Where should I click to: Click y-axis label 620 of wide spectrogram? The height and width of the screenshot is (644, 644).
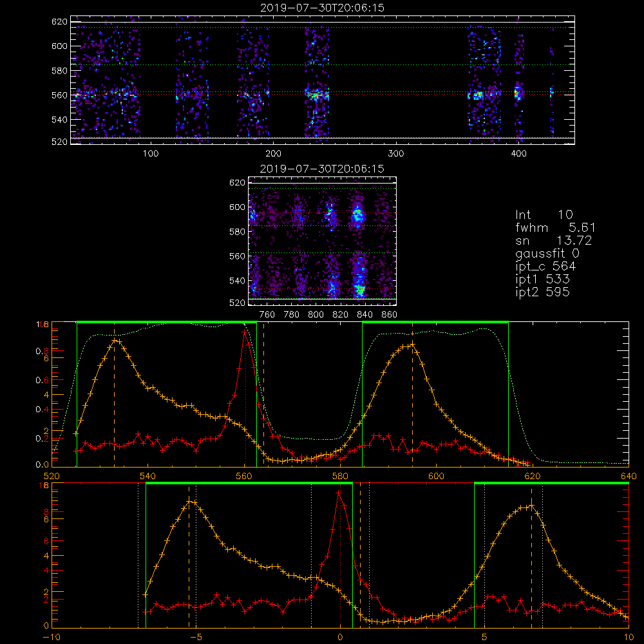59,21
